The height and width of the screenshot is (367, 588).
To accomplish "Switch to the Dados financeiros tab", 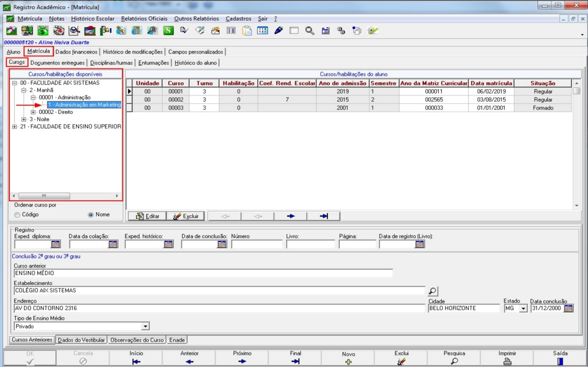I will (x=76, y=52).
